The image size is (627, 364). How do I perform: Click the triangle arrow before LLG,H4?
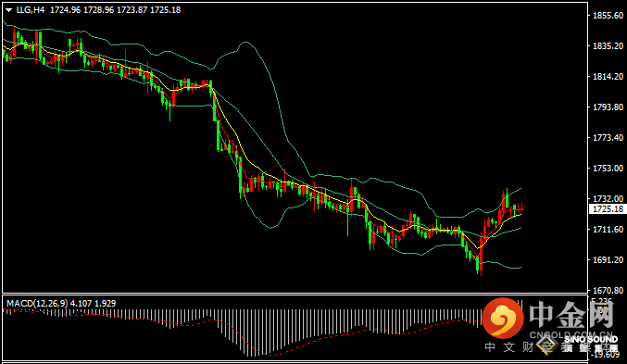click(9, 10)
